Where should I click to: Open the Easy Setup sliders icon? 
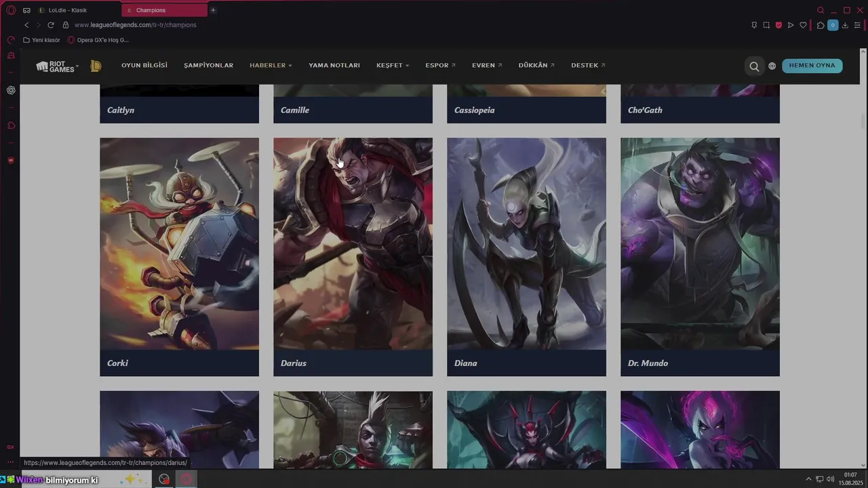pos(857,25)
